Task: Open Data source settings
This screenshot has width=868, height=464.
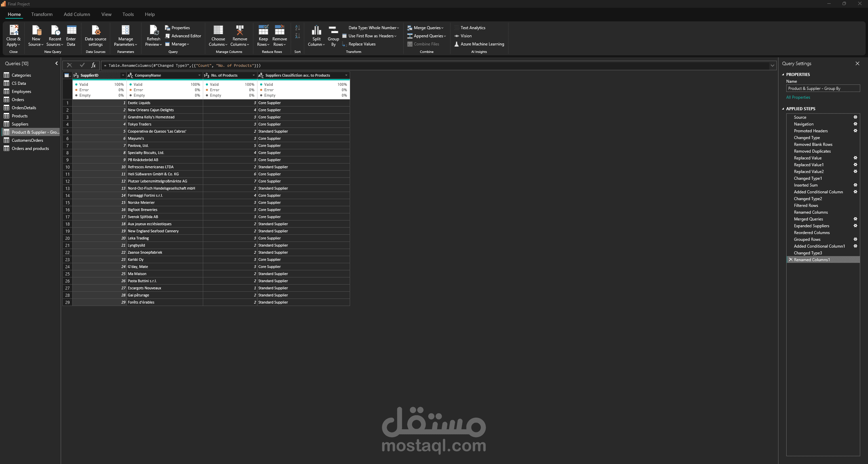Action: [x=96, y=31]
